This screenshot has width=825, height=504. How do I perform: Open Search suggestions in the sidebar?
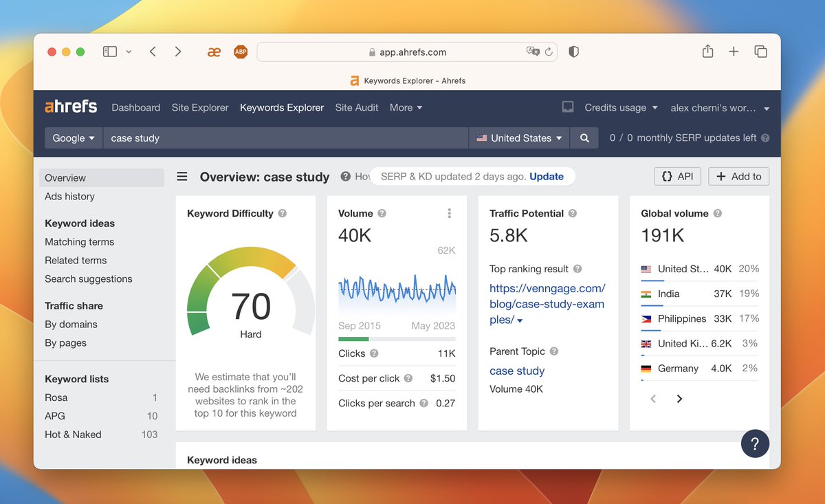88,278
